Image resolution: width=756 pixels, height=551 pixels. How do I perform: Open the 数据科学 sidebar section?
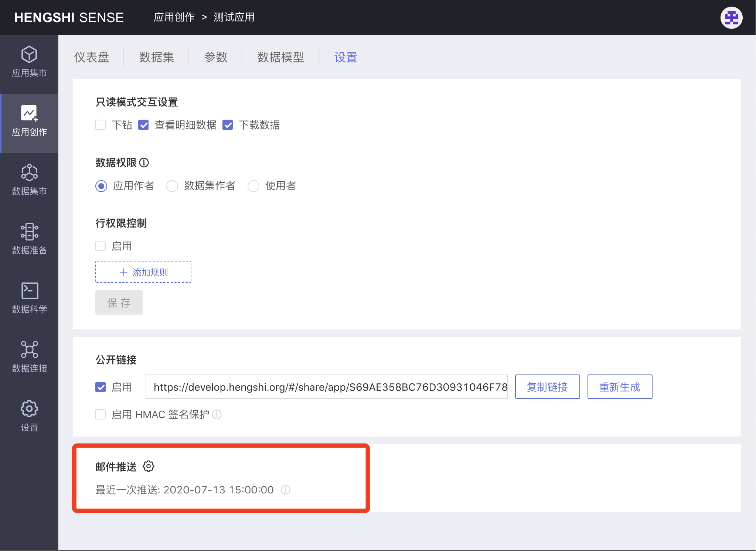(x=29, y=298)
